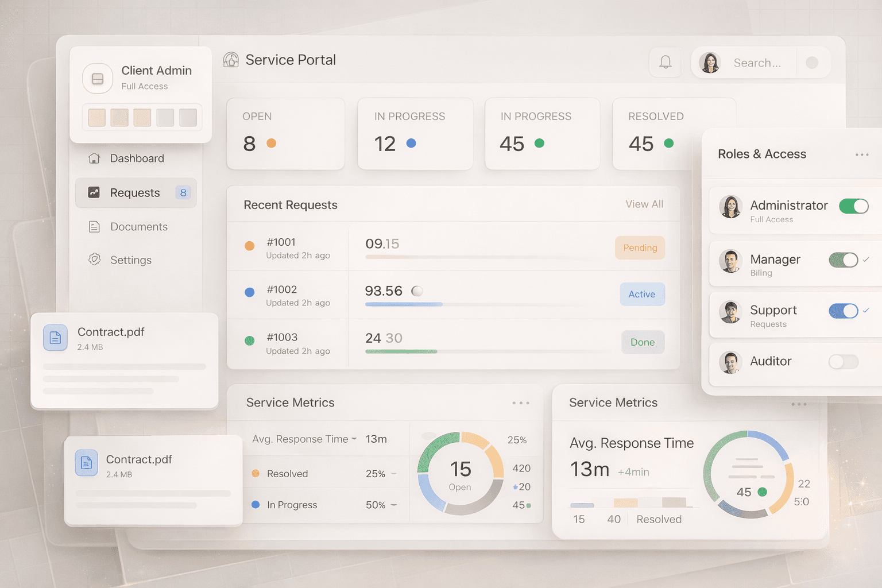Select the Dashboard home icon

tap(94, 158)
